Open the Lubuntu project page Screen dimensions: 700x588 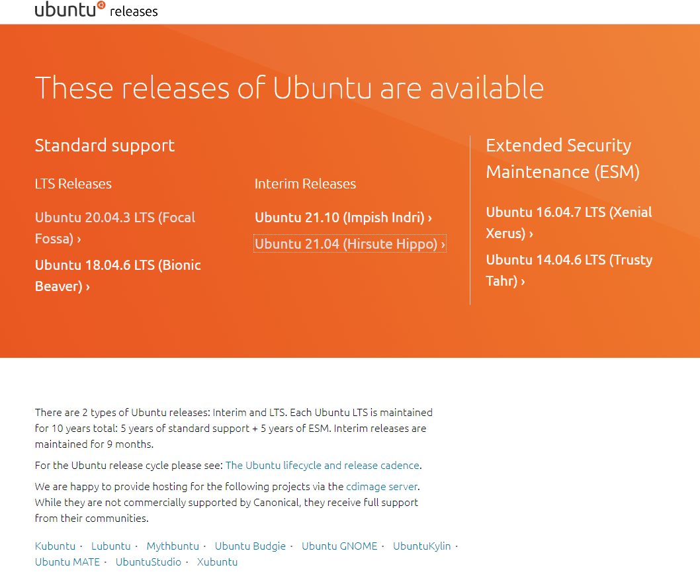(111, 546)
